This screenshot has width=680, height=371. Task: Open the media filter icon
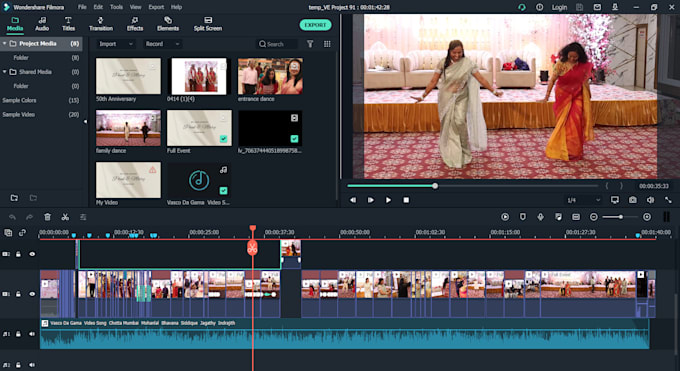tap(310, 44)
